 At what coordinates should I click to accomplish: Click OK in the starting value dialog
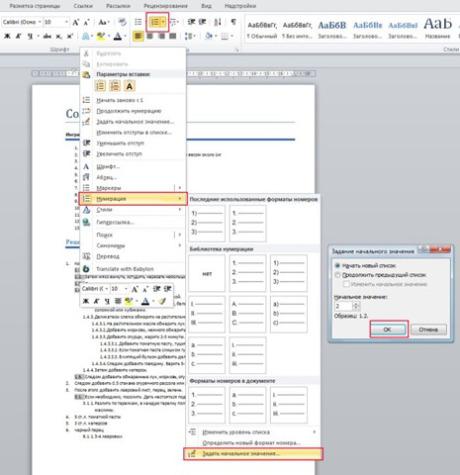click(x=389, y=329)
